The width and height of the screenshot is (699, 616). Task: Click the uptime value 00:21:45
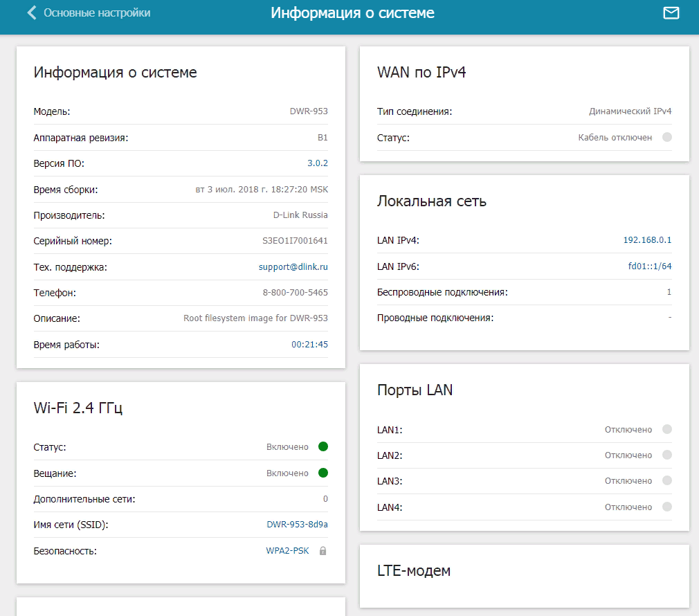309,344
